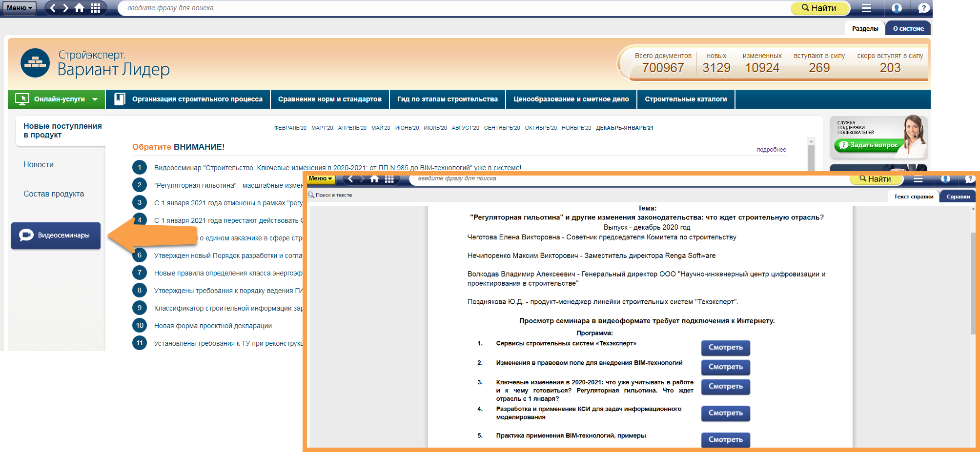Select the ОКТЯБРЬ'20 month link

click(x=541, y=128)
